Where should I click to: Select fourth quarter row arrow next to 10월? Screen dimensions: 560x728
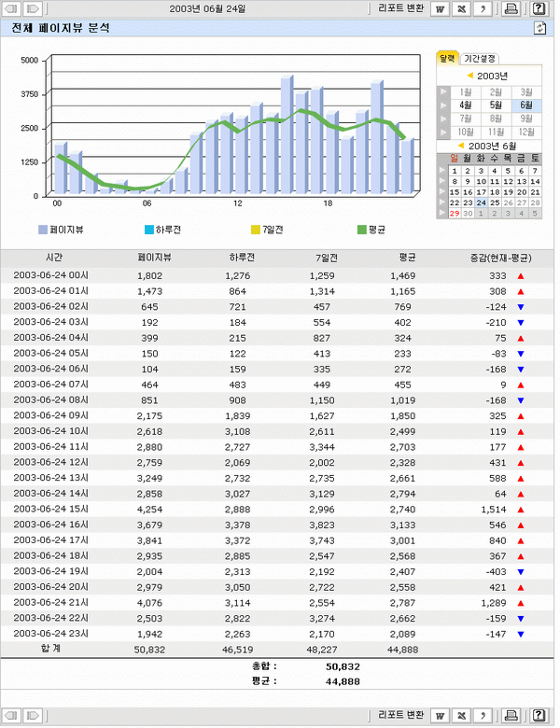click(443, 132)
